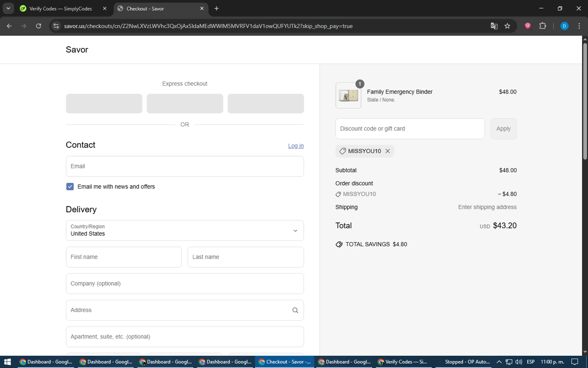Click the TOTAL SAVINGS tag icon
Image resolution: width=588 pixels, height=368 pixels.
click(339, 244)
